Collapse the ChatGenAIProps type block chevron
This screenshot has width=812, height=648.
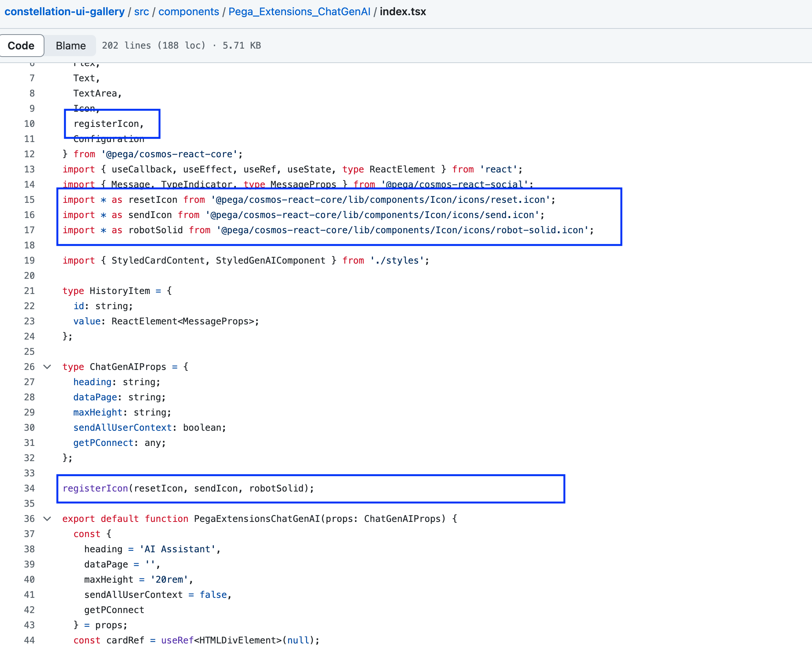[x=47, y=367]
